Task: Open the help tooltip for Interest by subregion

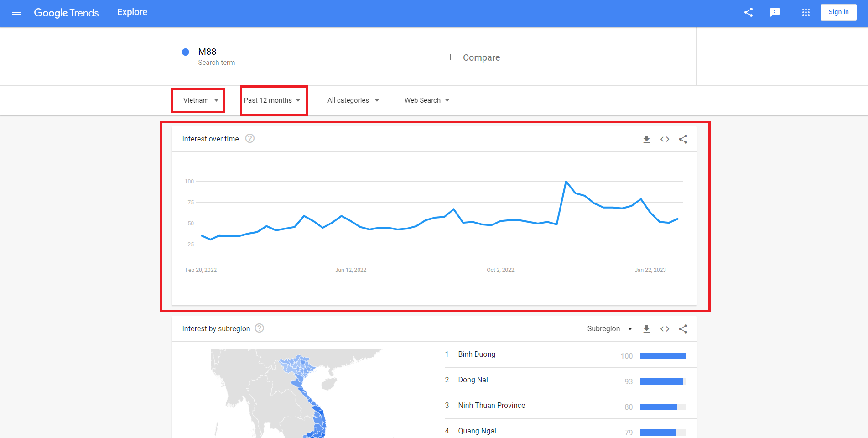Action: tap(259, 328)
